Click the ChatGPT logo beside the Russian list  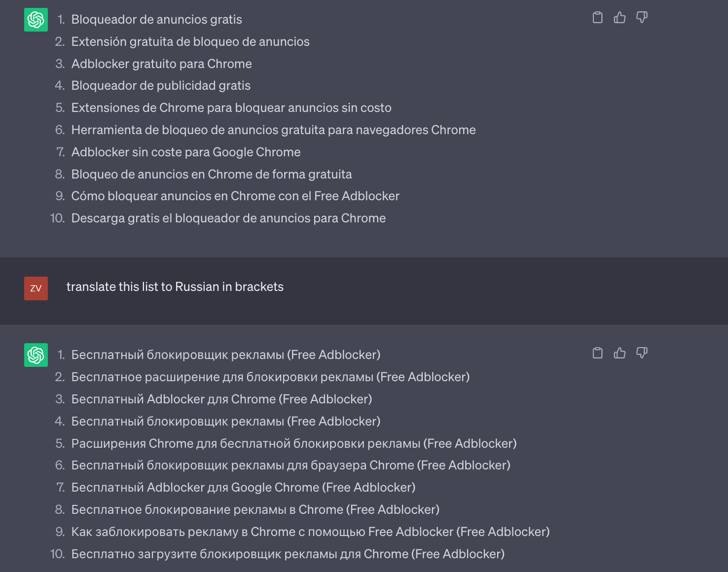[36, 355]
